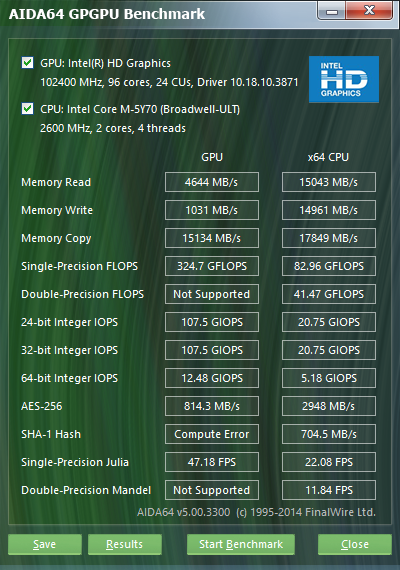
Task: Click the Intel HD Graphics logo
Action: click(344, 79)
